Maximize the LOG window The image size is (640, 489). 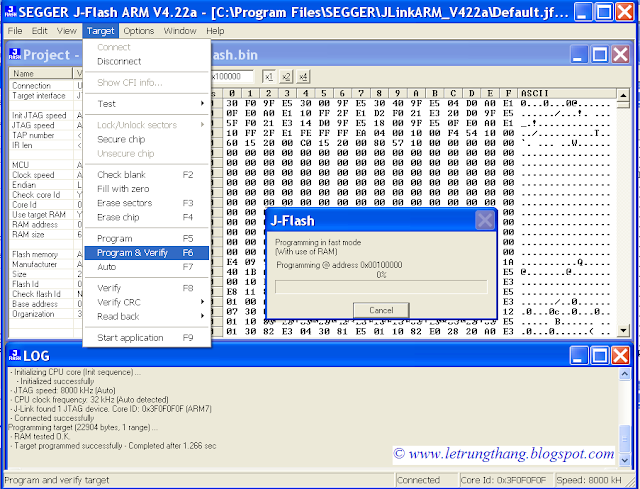point(599,356)
